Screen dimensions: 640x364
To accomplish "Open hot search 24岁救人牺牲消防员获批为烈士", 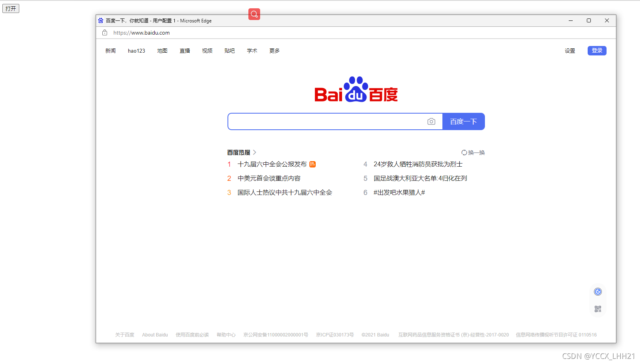I will click(x=418, y=164).
